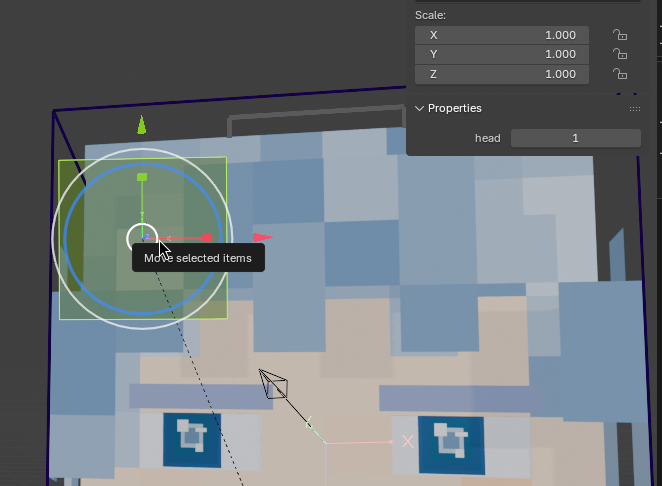Click the pink X axis marker of empty
Screen dimensions: 662x486
pos(408,442)
